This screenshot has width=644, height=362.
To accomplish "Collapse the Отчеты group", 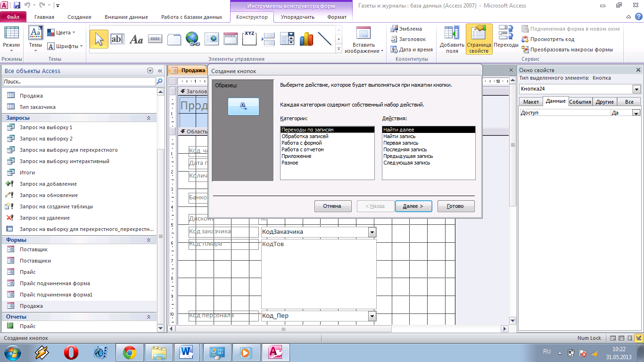I will 149,317.
